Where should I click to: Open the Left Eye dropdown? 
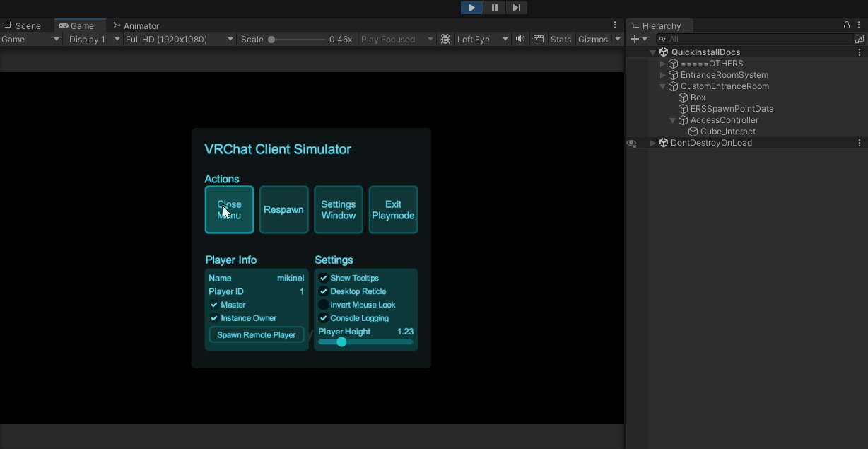pyautogui.click(x=482, y=40)
